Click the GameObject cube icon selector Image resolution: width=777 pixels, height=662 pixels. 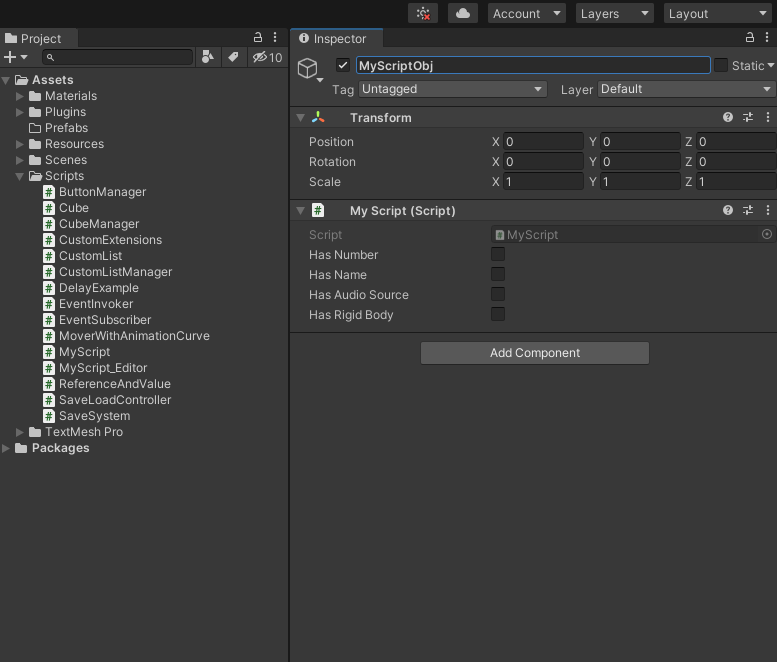point(310,70)
